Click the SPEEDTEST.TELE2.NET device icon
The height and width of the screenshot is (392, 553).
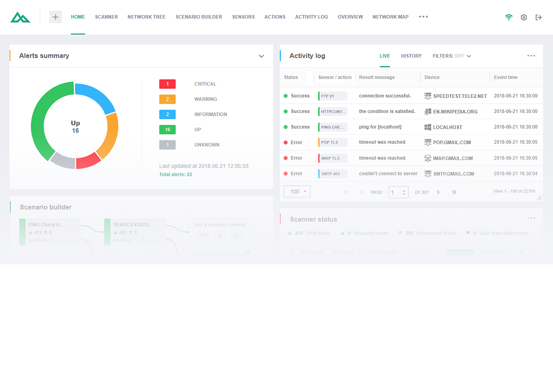(427, 96)
